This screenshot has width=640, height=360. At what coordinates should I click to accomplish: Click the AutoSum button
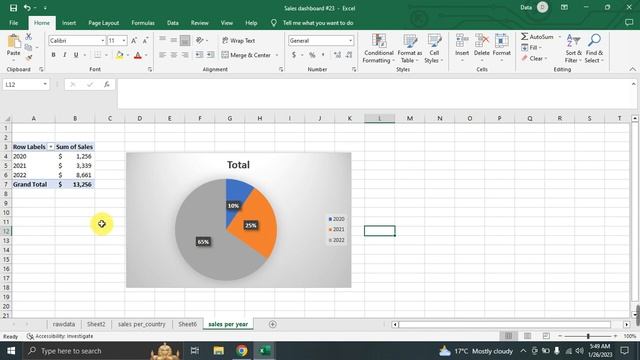pyautogui.click(x=537, y=37)
